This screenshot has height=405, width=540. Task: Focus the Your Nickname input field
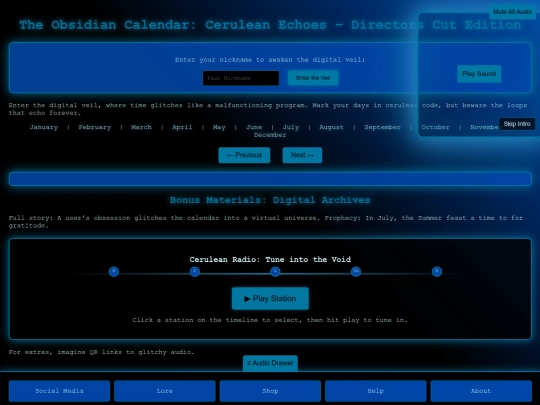[x=241, y=78]
